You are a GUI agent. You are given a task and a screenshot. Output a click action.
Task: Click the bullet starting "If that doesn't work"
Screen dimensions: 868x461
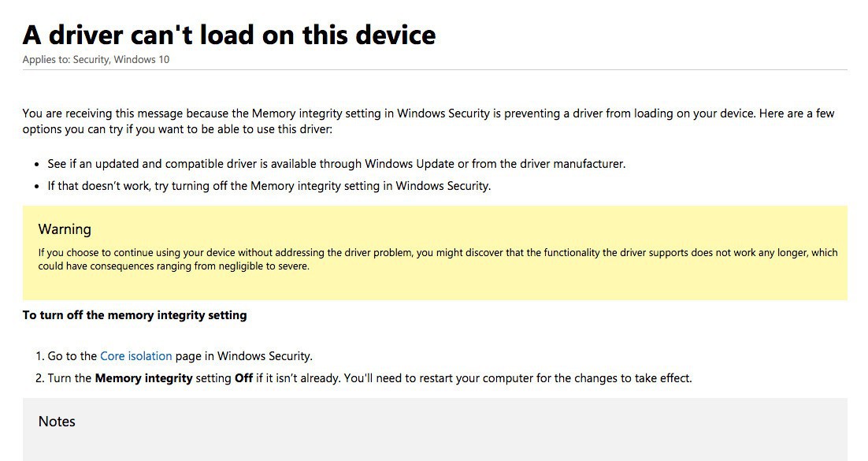(269, 186)
